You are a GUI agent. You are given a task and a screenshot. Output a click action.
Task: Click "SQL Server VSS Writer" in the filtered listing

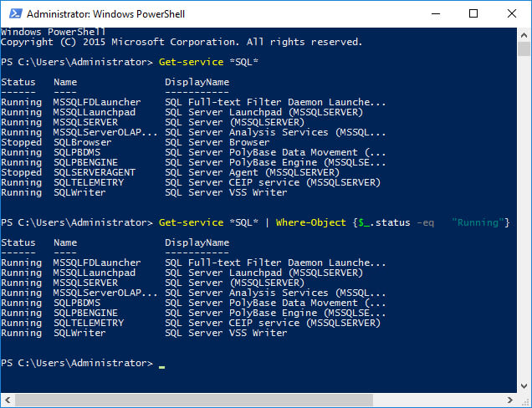pyautogui.click(x=226, y=333)
